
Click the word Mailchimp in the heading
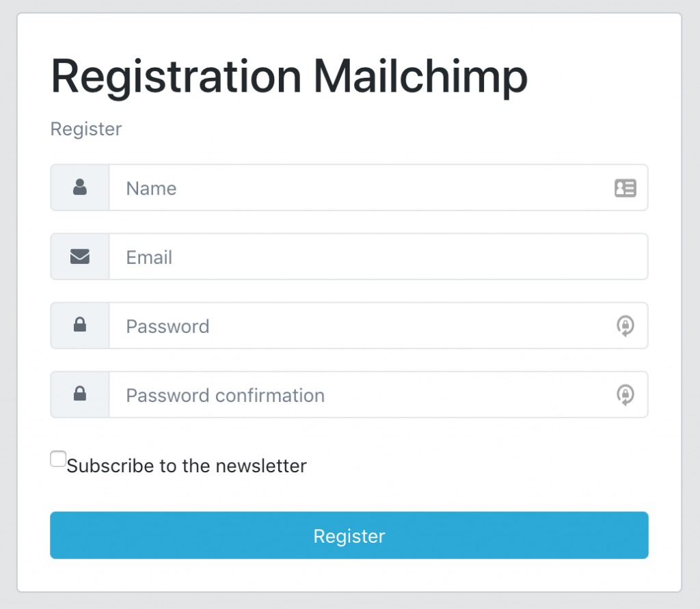coord(420,77)
